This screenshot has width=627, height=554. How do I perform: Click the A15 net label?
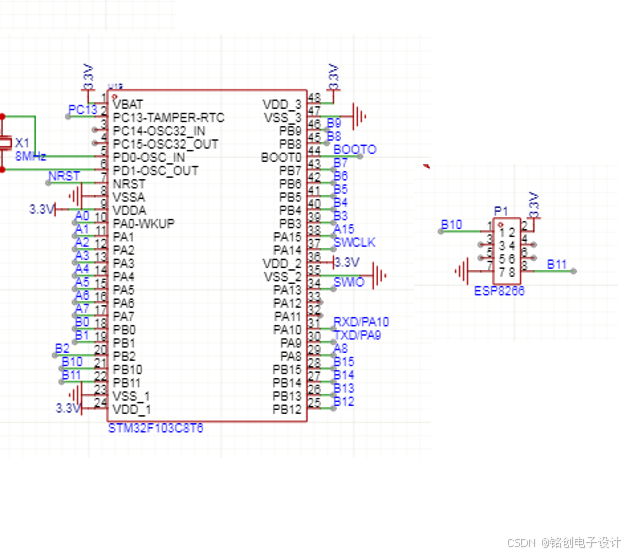coord(343,229)
